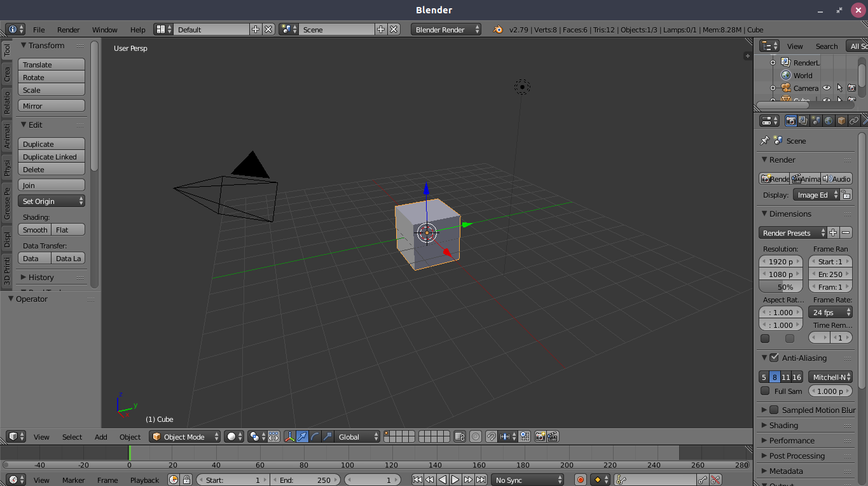Click the Duplicate Linked button
The image size is (868, 486).
pyautogui.click(x=52, y=157)
